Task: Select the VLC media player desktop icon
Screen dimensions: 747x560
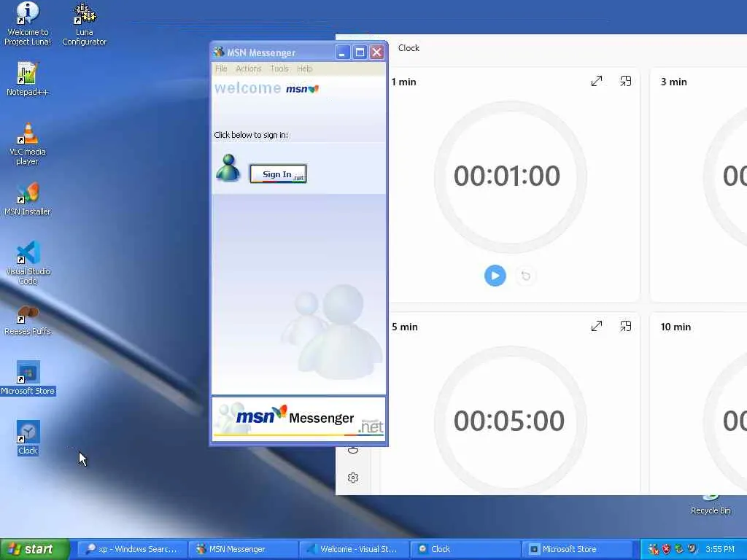Action: click(28, 144)
